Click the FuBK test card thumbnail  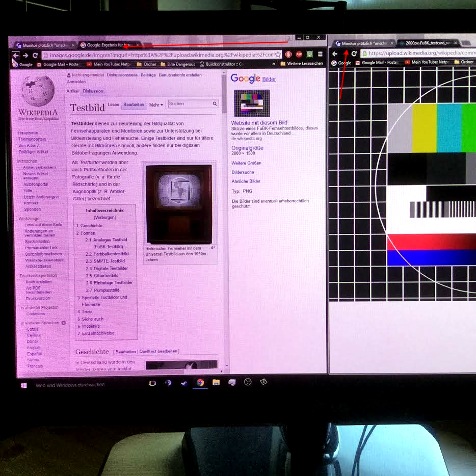[x=252, y=103]
